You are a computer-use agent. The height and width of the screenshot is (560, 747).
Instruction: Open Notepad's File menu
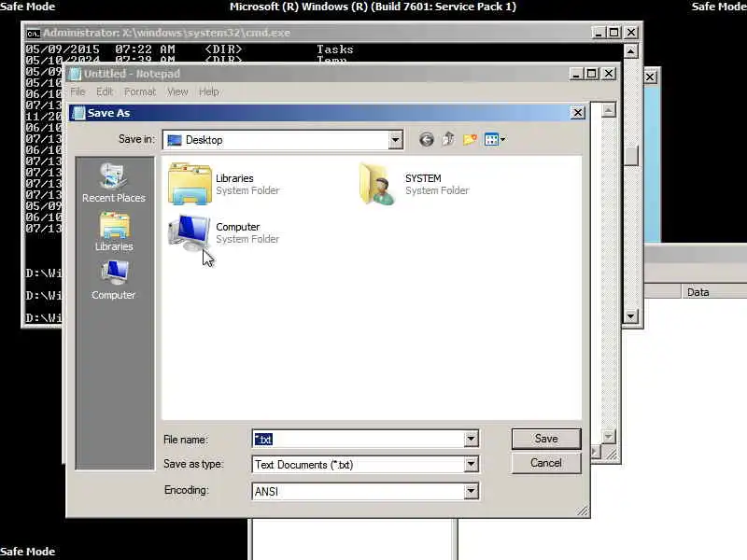click(78, 91)
